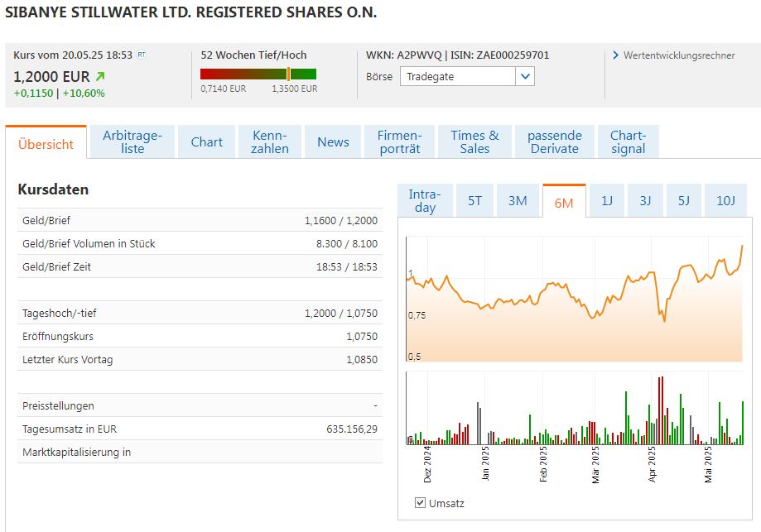Open the Börse Tradegate dropdown
The width and height of the screenshot is (761, 532).
458,76
